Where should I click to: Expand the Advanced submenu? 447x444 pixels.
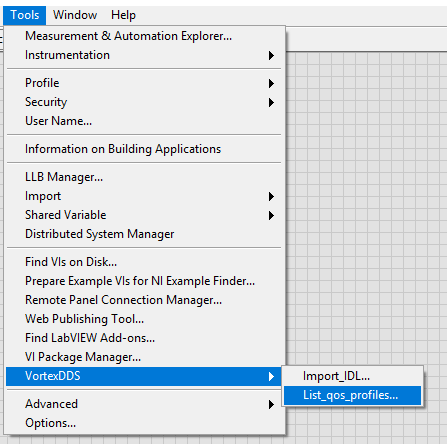[x=144, y=404]
